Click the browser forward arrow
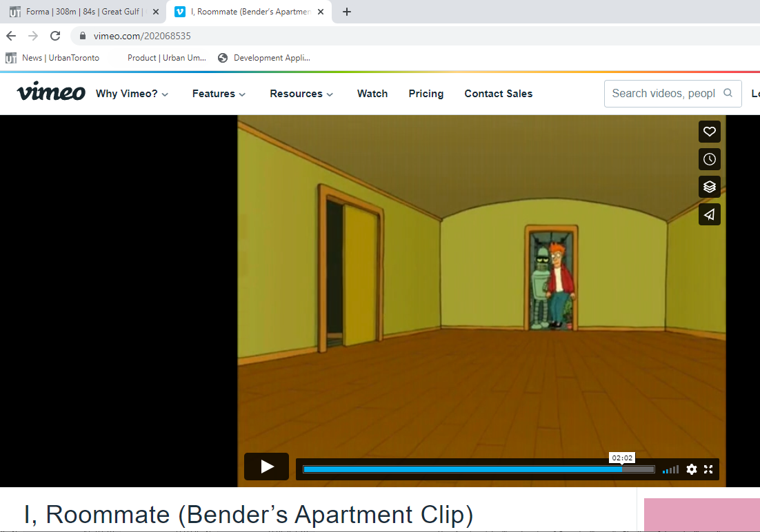This screenshot has height=532, width=760. pos(33,36)
